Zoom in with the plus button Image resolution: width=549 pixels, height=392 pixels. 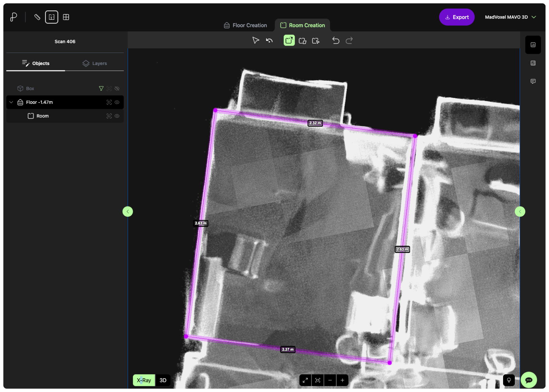(x=342, y=380)
